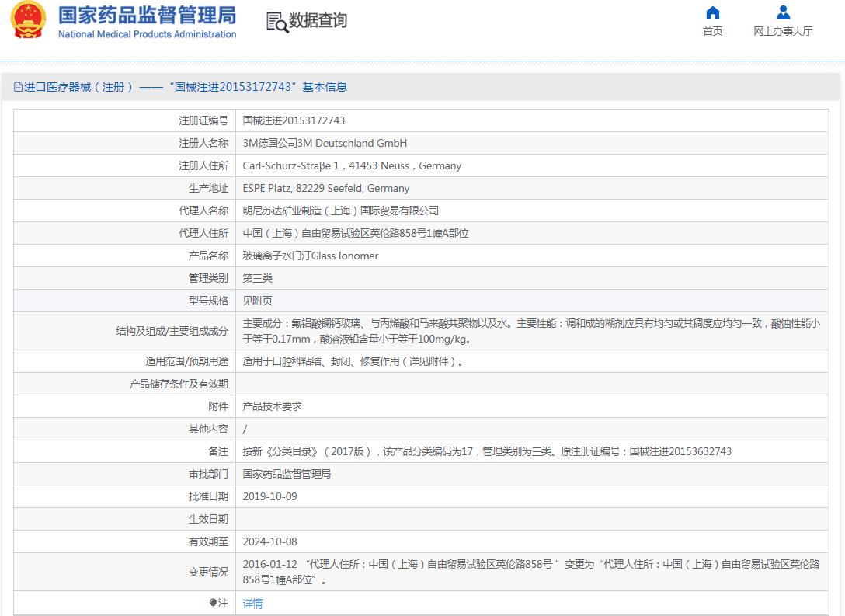Click 数据查询 heading text
The width and height of the screenshot is (845, 616).
click(x=318, y=20)
